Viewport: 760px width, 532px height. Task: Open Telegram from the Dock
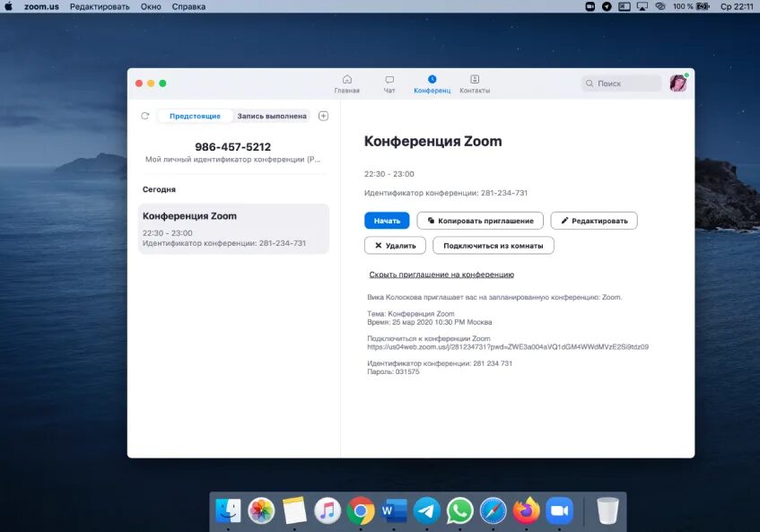tap(427, 510)
